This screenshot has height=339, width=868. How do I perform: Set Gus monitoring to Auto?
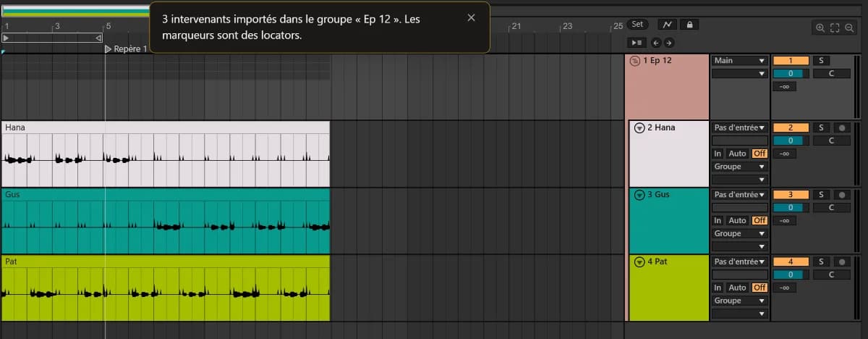[x=737, y=220]
